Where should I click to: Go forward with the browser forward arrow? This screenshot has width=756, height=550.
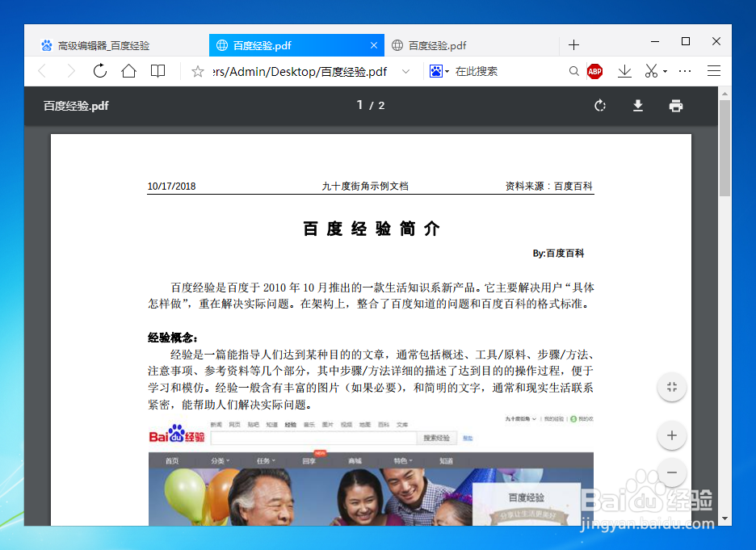coord(71,71)
